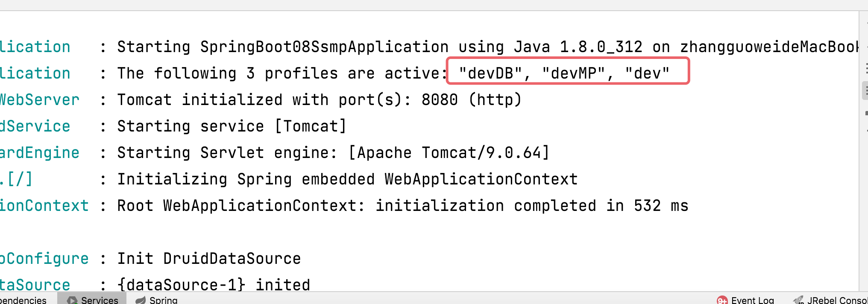Click the Starting SpringBoot08SsmpApplication log line
Viewport: 868px width, 304px height.
point(488,47)
